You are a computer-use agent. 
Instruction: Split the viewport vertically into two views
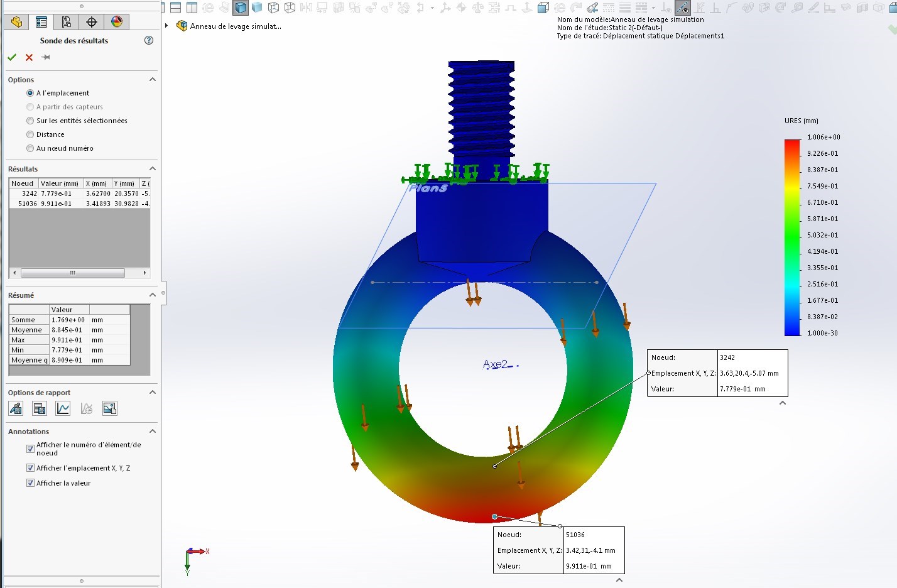(x=192, y=8)
